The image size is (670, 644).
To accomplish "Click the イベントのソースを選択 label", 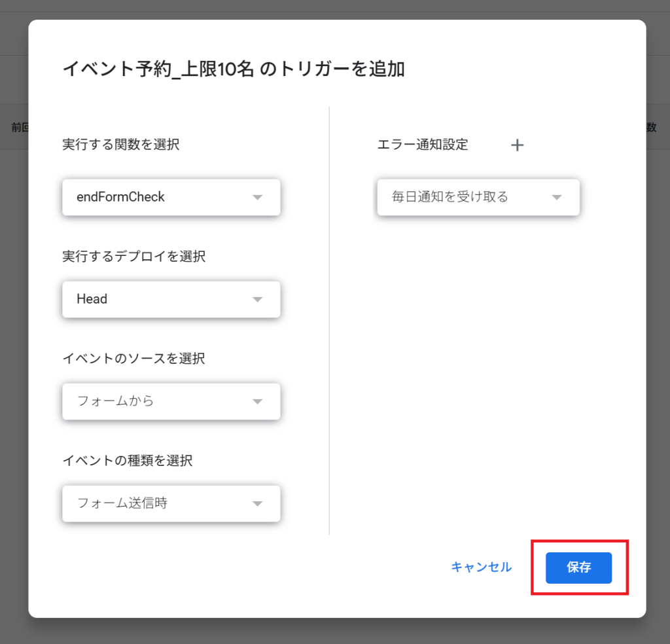I will 133,358.
